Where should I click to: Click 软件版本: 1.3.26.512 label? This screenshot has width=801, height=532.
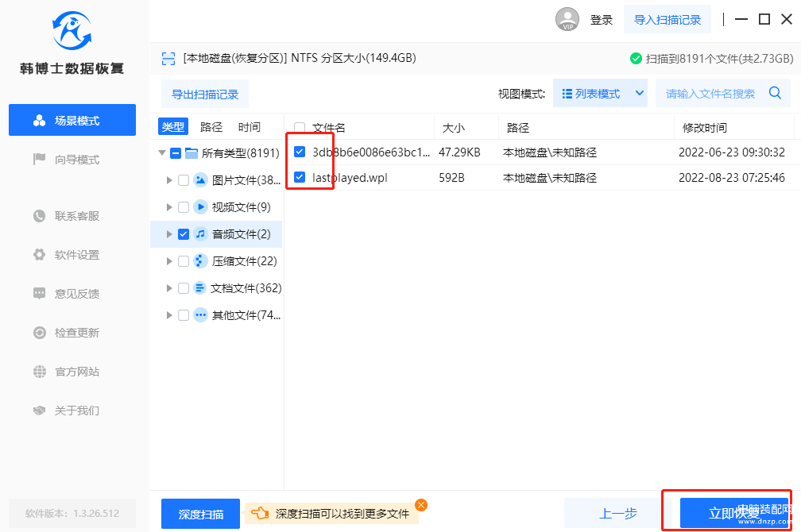pos(72,513)
